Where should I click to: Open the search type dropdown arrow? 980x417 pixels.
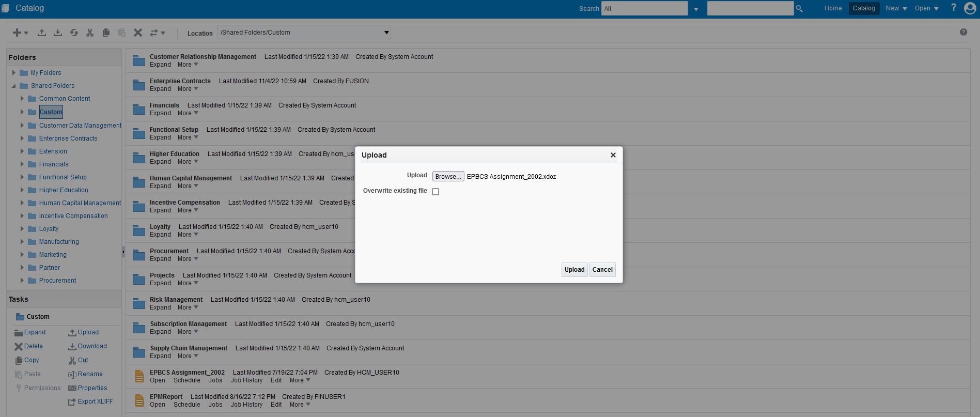[x=696, y=9]
